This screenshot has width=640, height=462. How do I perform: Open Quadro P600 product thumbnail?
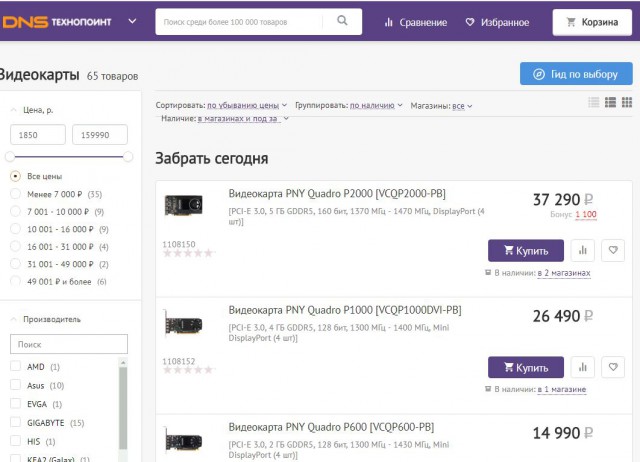click(x=183, y=441)
